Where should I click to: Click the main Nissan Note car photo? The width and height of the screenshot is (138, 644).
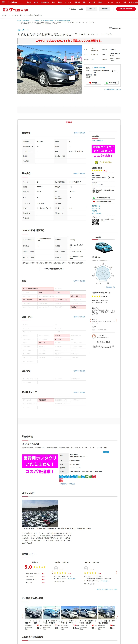click(x=50, y=70)
